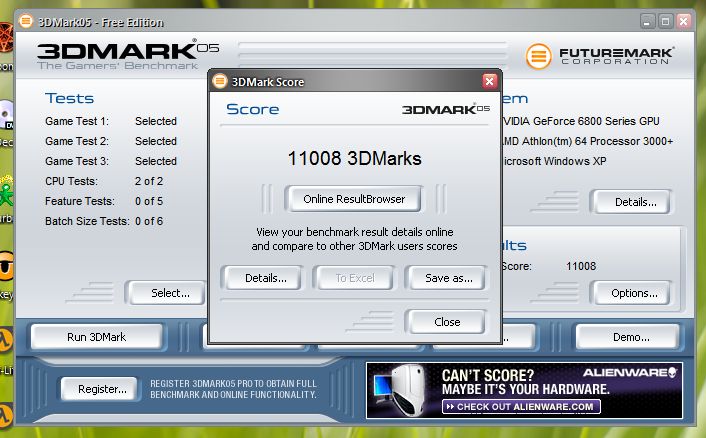Open the Online ResultBrowser
The height and width of the screenshot is (438, 706).
[353, 199]
